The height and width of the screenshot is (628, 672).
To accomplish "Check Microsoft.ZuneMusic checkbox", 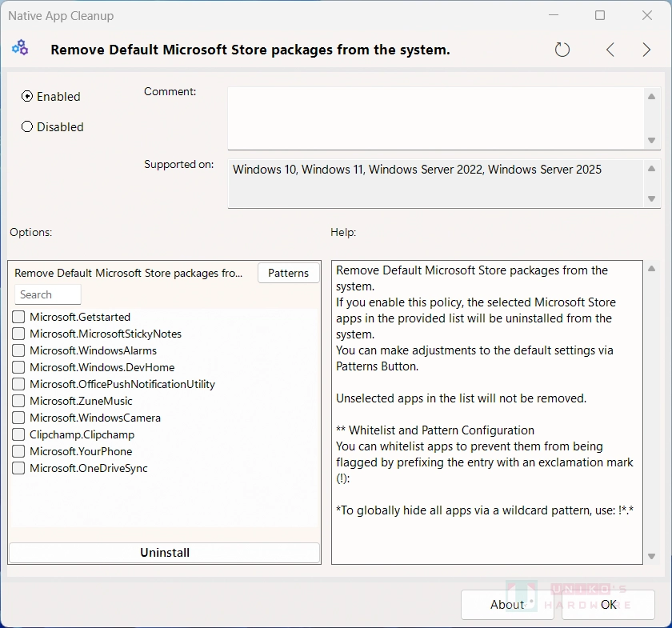I will click(18, 401).
